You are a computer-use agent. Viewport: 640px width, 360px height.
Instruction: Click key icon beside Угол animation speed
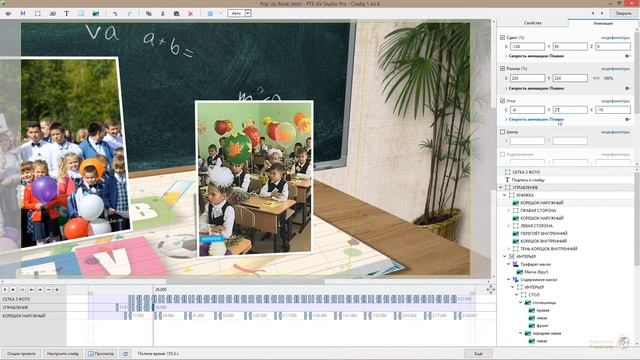[x=627, y=119]
